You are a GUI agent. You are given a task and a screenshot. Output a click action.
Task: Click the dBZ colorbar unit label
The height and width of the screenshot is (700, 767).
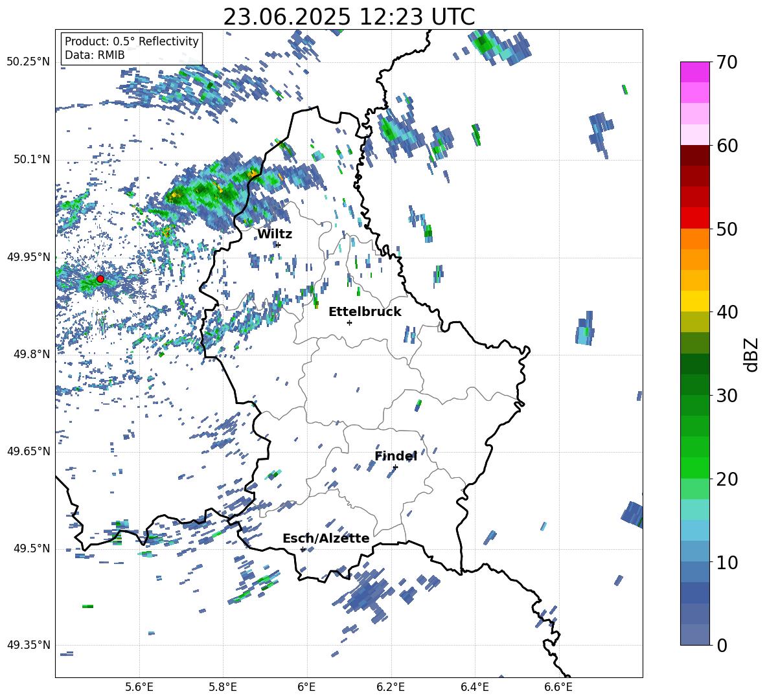coord(751,354)
